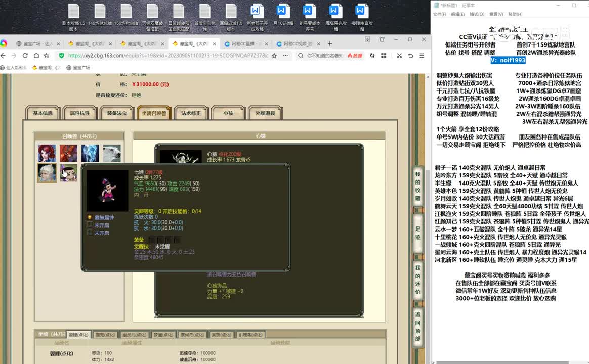Close the 网易CC直播 browser tab
589x364 pixels.
266,44
